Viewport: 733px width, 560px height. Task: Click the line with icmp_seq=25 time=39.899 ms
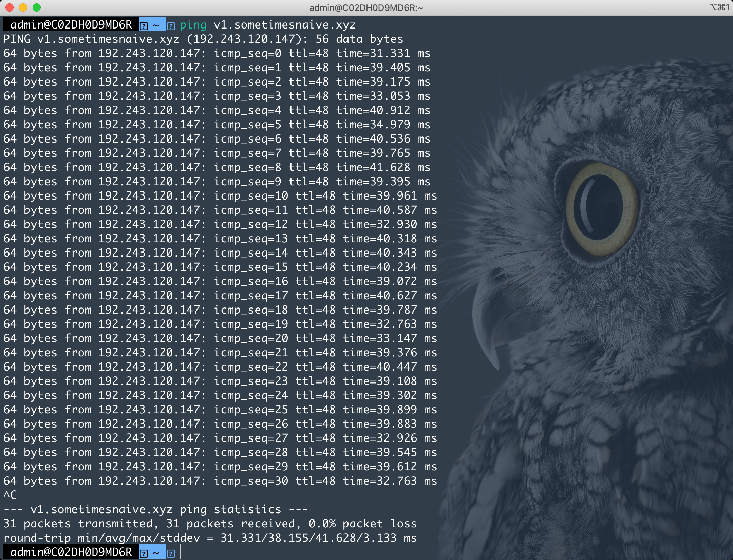(x=220, y=410)
